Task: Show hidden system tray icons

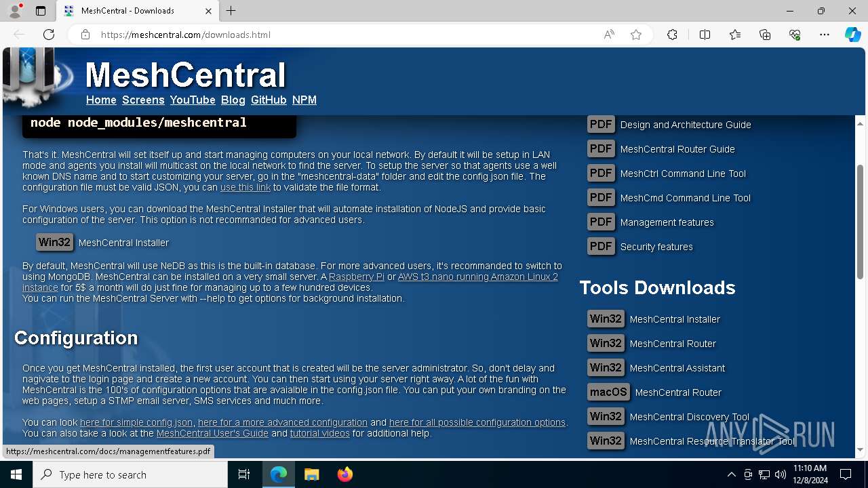Action: tap(731, 474)
